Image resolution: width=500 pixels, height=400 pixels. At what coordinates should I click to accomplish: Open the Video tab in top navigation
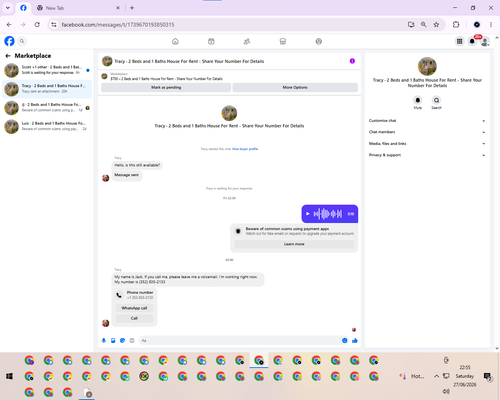click(x=211, y=42)
